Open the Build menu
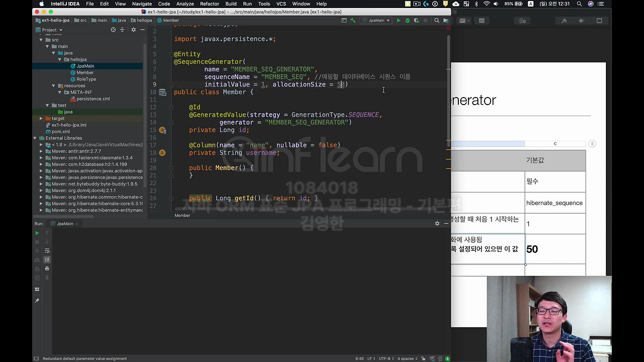Screen dimensions: 644x362 click(231, 4)
